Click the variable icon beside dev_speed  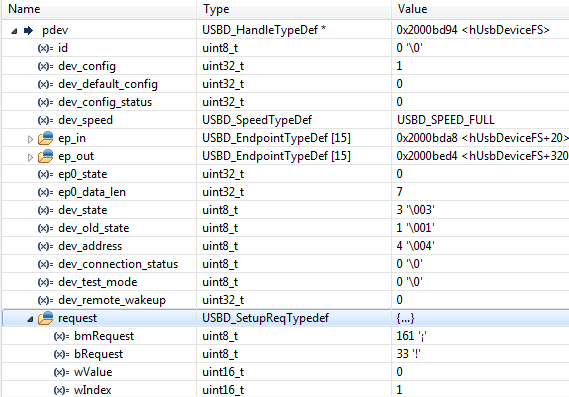pos(45,120)
